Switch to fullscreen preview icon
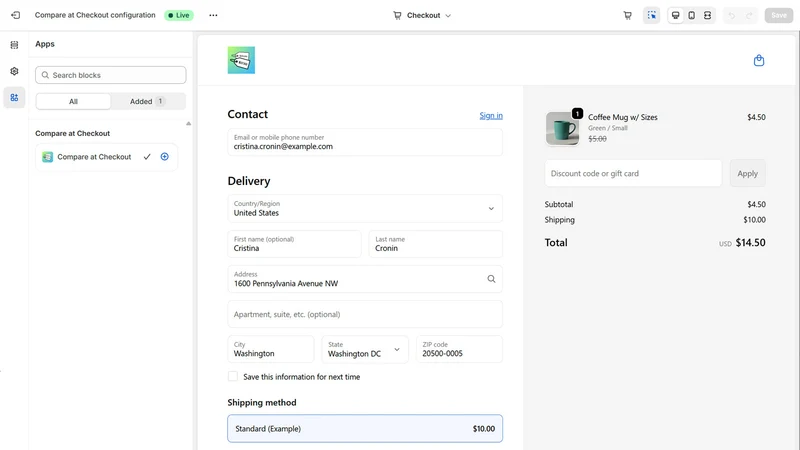Image resolution: width=800 pixels, height=450 pixels. [x=707, y=15]
